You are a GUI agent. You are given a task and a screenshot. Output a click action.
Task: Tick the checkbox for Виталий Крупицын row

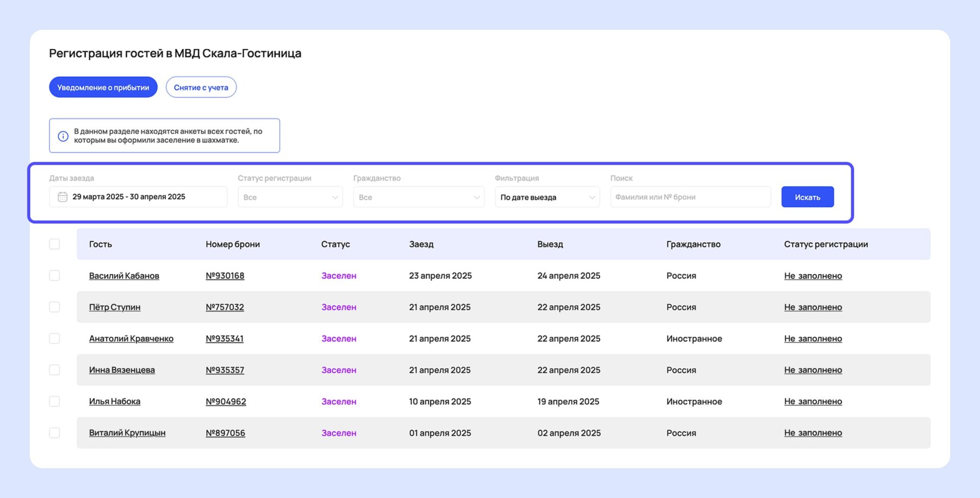(55, 433)
